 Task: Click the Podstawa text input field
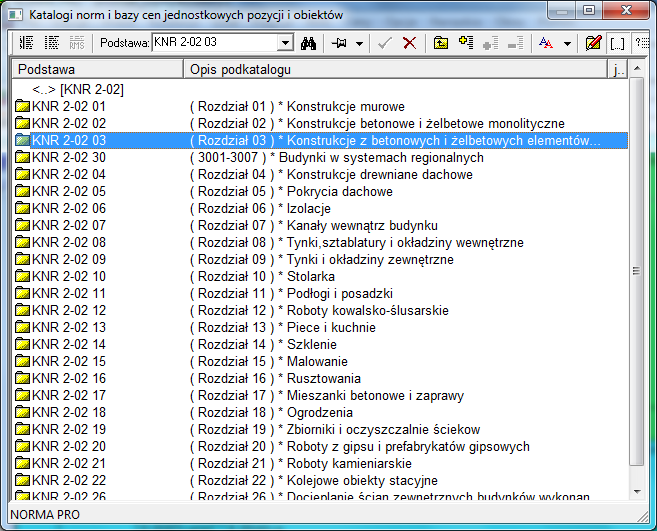(212, 43)
